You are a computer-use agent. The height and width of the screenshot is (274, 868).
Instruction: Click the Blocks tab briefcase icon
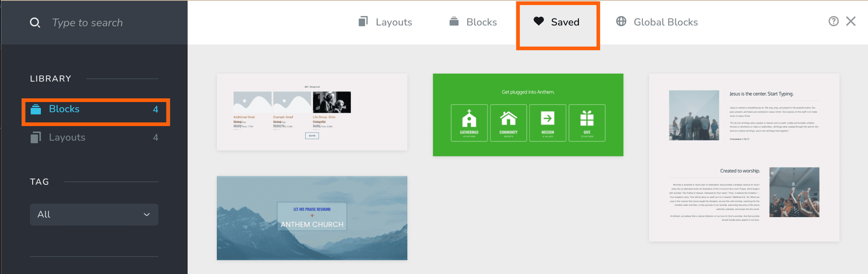[x=454, y=21]
